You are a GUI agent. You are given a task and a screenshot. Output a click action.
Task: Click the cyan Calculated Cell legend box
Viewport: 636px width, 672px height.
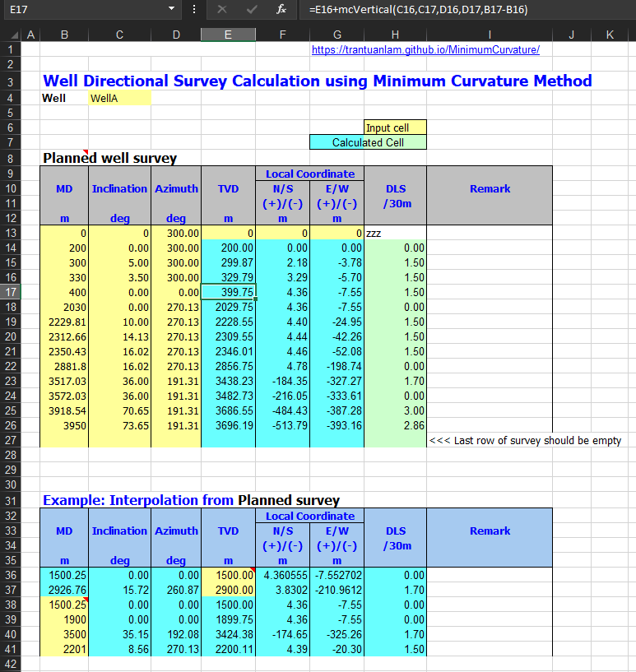[x=368, y=142]
